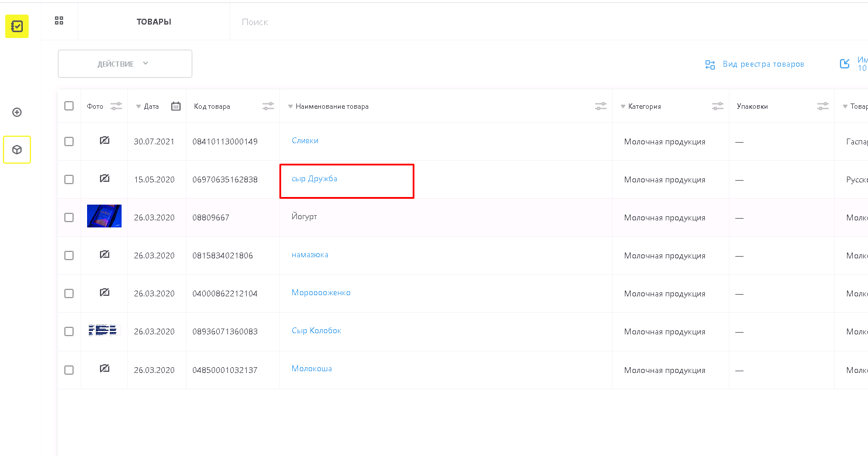Click the no-photo icon for намазюка
868x456 pixels.
point(105,254)
